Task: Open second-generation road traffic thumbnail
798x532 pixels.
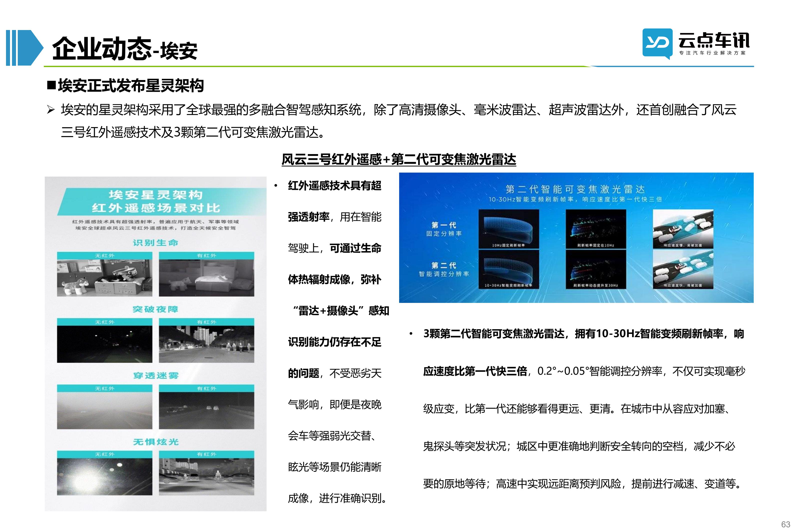Action: [683, 269]
